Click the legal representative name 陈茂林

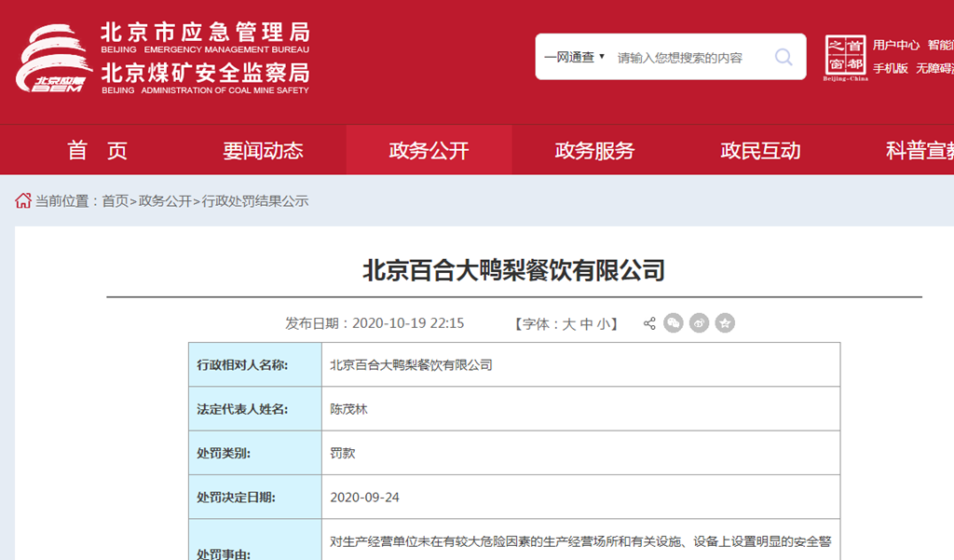tap(348, 409)
